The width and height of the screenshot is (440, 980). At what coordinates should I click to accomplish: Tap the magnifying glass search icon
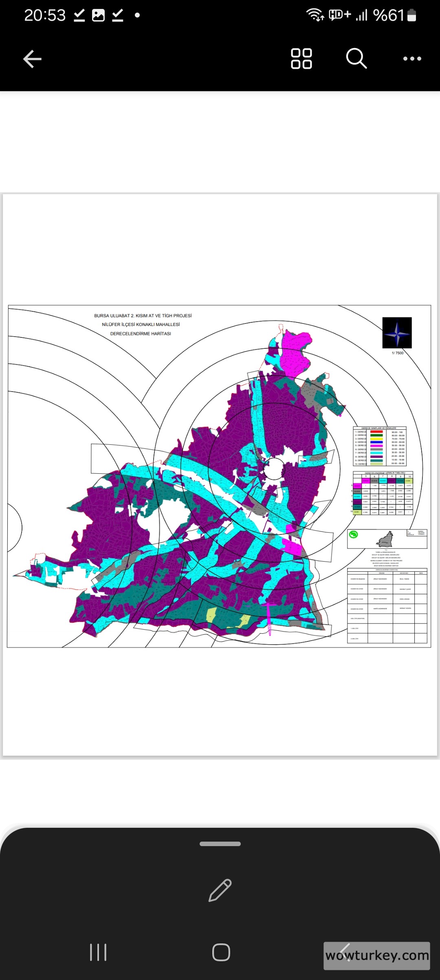point(356,59)
